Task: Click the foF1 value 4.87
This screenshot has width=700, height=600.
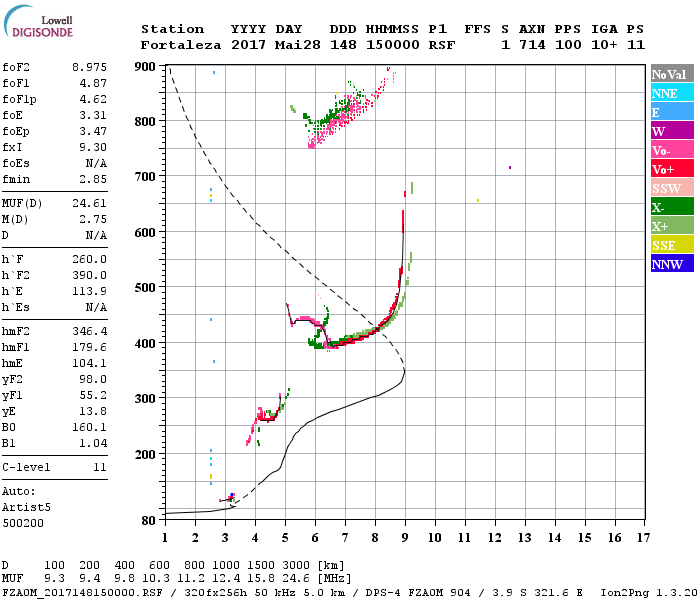Action: (93, 83)
